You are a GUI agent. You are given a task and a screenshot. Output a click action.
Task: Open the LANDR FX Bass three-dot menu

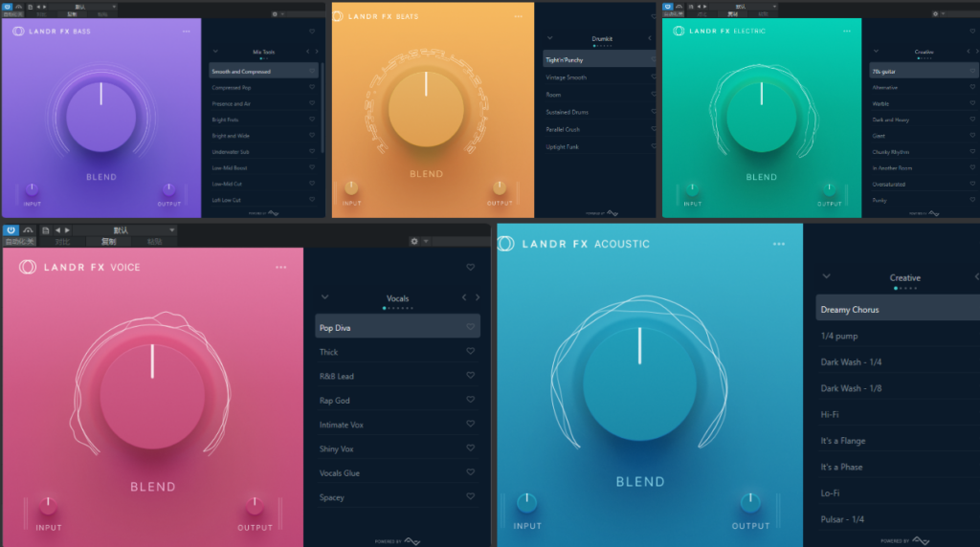(187, 32)
